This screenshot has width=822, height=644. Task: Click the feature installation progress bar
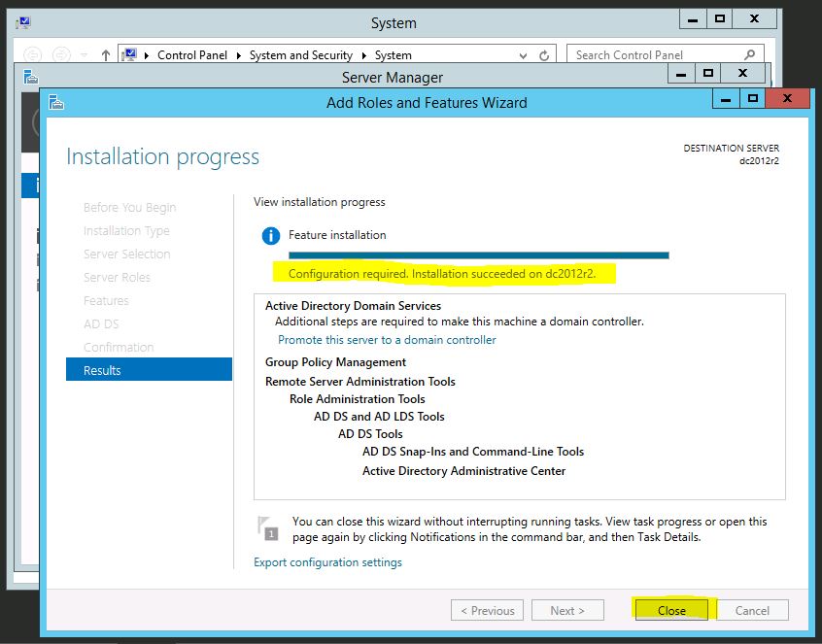point(479,255)
